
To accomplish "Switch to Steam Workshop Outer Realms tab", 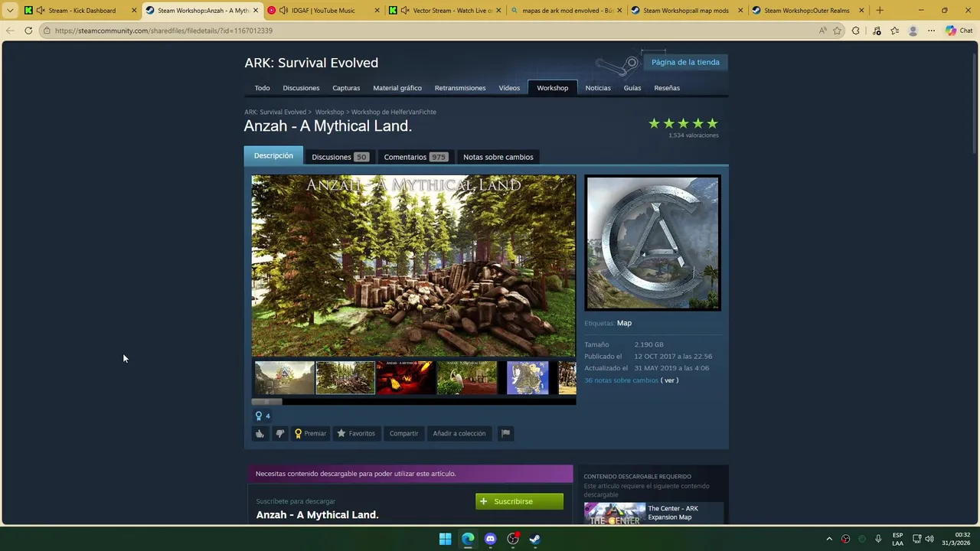I will 808,11.
